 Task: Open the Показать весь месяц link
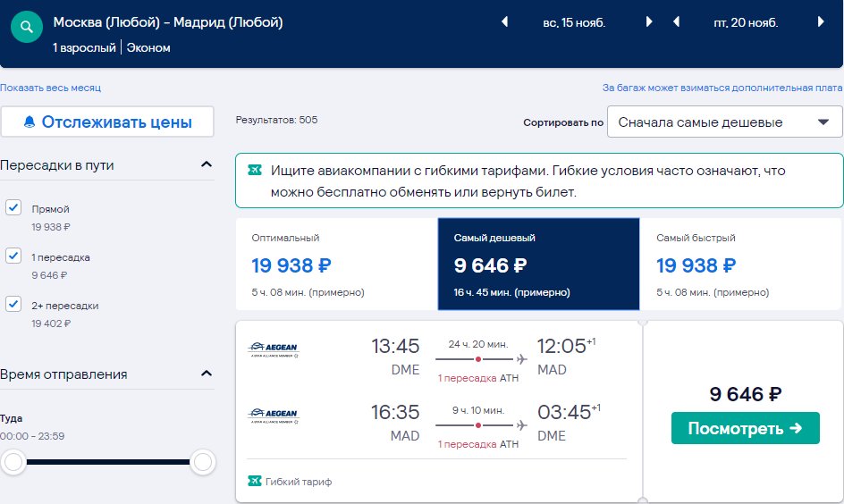tap(51, 88)
